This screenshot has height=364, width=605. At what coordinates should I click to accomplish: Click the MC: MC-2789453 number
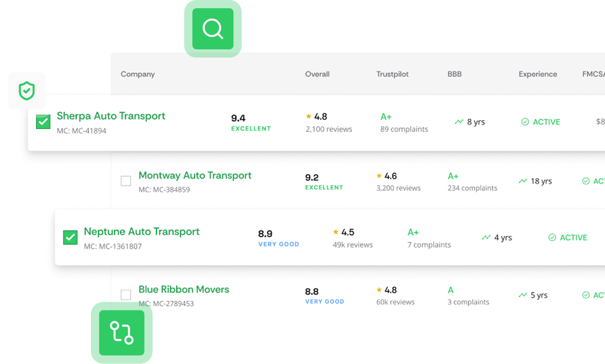coord(166,303)
